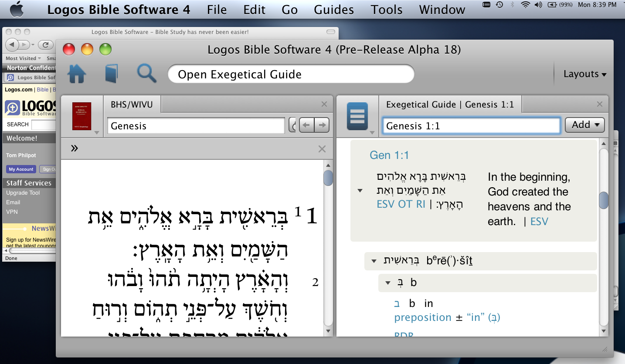The width and height of the screenshot is (625, 364).
Task: Expand BHS locator bar with double chevron
Action: (x=75, y=148)
